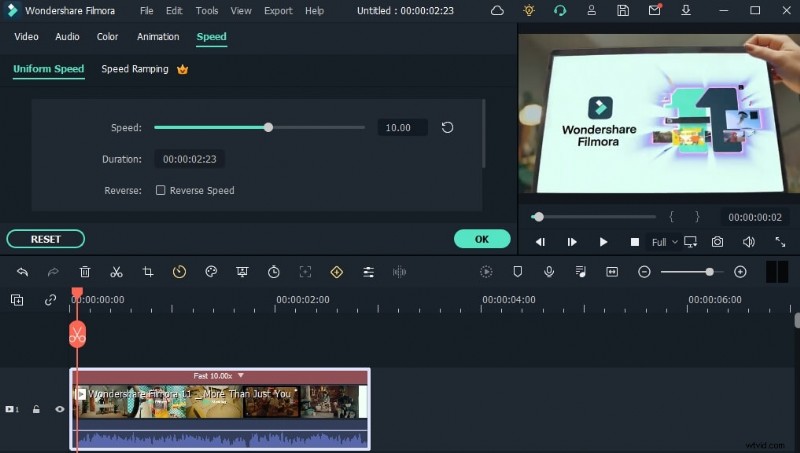Zoom out timeline with minus icon
The width and height of the screenshot is (800, 453).
click(x=644, y=272)
